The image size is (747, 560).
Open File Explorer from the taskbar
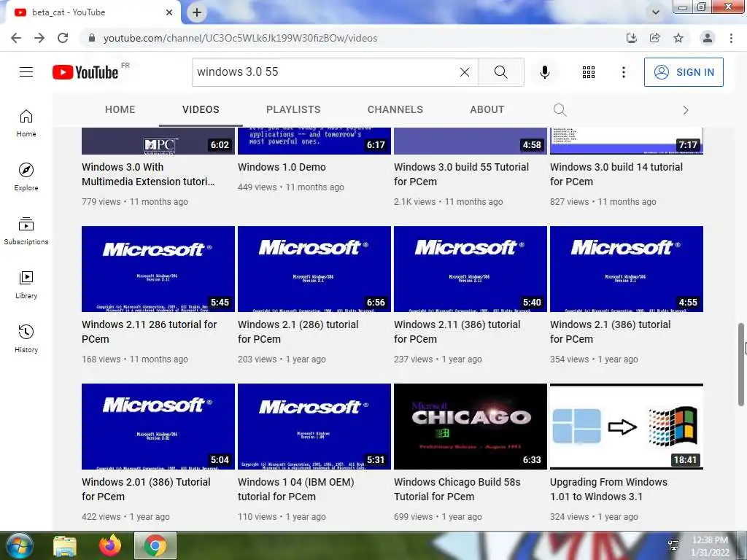pyautogui.click(x=65, y=545)
